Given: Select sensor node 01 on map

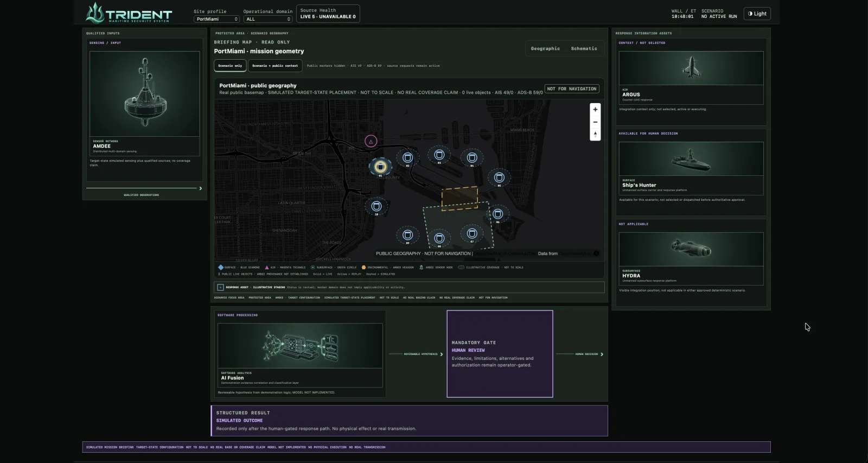Looking at the screenshot, I should [x=380, y=167].
